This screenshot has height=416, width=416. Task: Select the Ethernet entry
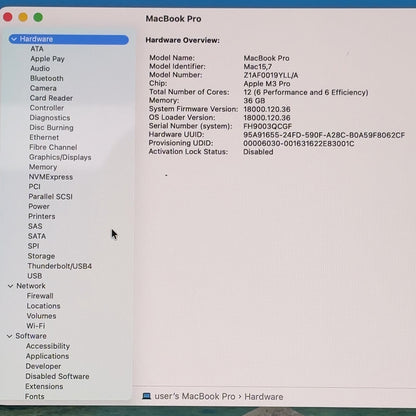click(x=44, y=137)
